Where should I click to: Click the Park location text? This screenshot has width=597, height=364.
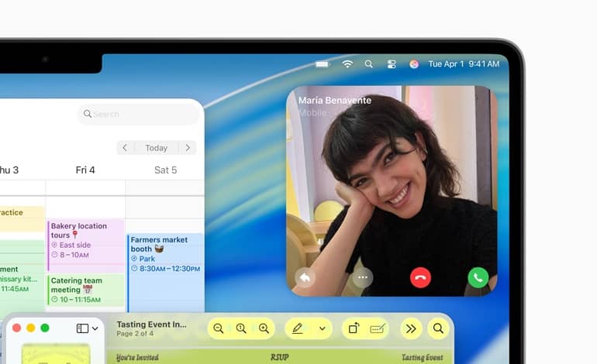tap(147, 259)
